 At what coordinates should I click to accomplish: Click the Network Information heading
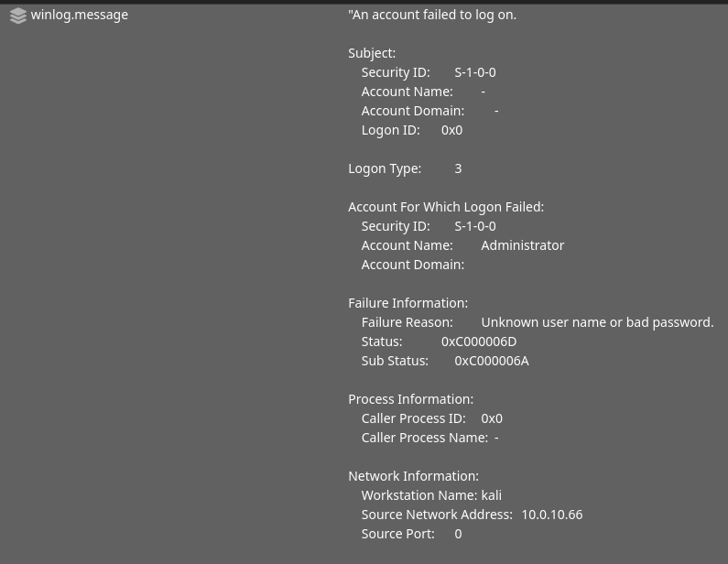[x=413, y=476]
